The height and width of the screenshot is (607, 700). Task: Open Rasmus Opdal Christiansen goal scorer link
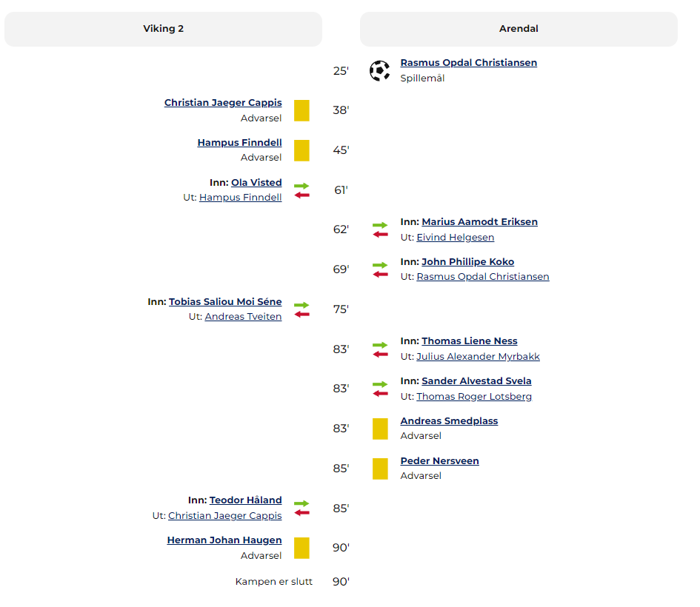pyautogui.click(x=468, y=63)
